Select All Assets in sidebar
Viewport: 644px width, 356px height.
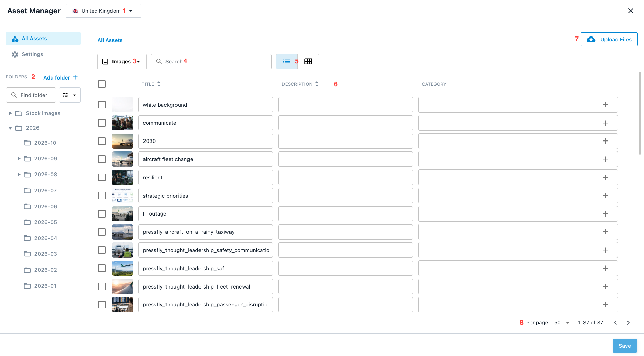(x=43, y=39)
